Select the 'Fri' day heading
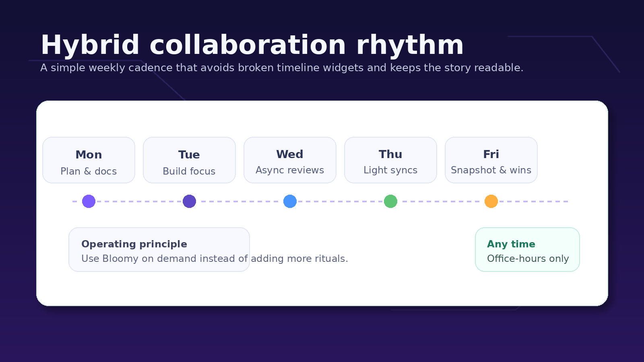Image resolution: width=644 pixels, height=362 pixels. click(x=491, y=154)
